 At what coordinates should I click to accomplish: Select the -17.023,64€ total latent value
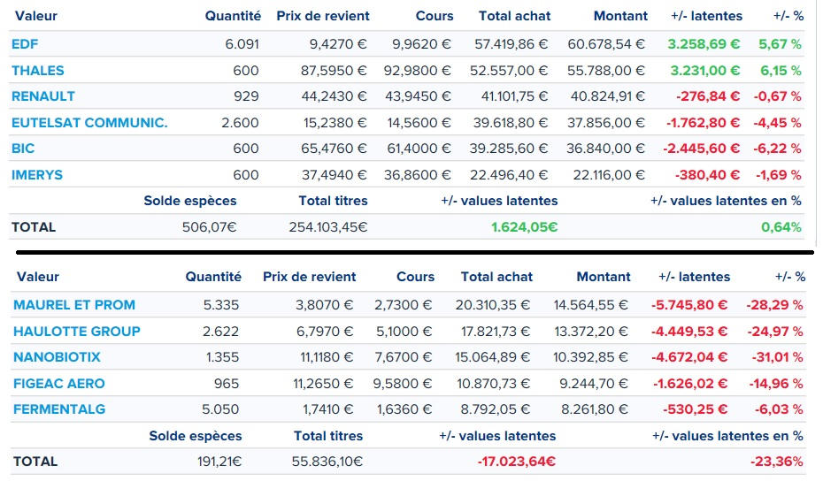[x=517, y=462]
